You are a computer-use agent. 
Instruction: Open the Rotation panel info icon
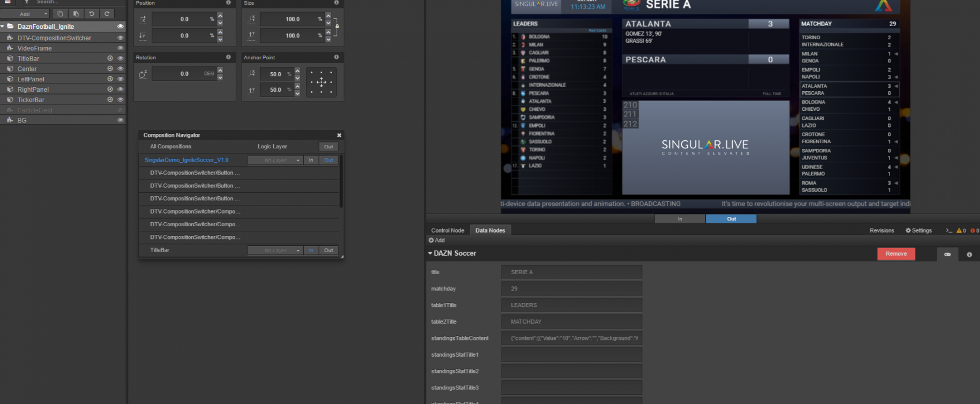point(228,57)
